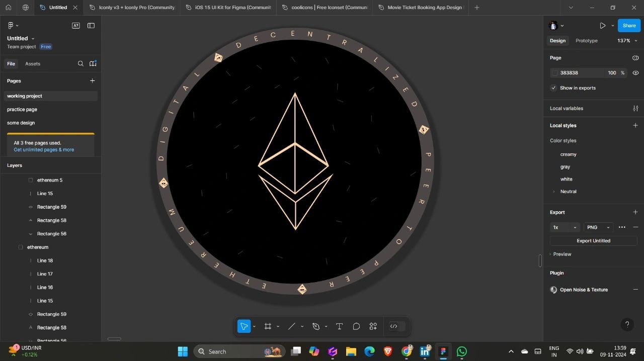The height and width of the screenshot is (361, 644).
Task: Open the Actions components tool
Action: (x=373, y=326)
